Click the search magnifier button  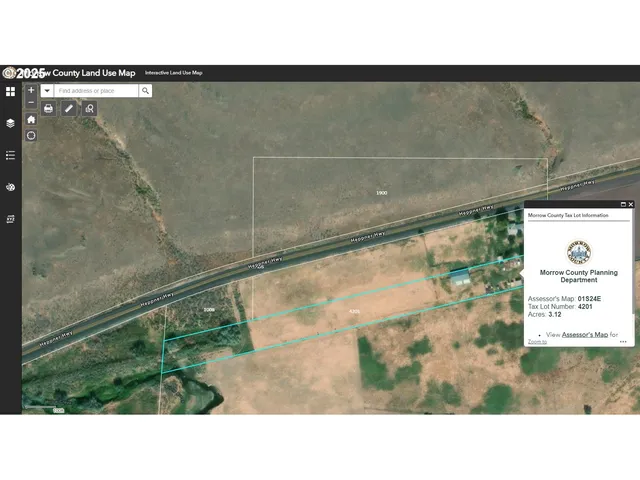tap(145, 91)
